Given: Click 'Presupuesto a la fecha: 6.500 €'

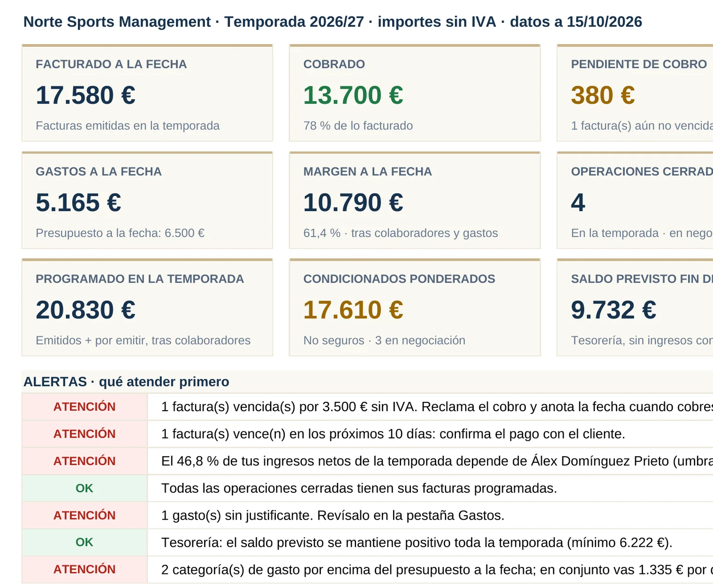Looking at the screenshot, I should 120,233.
